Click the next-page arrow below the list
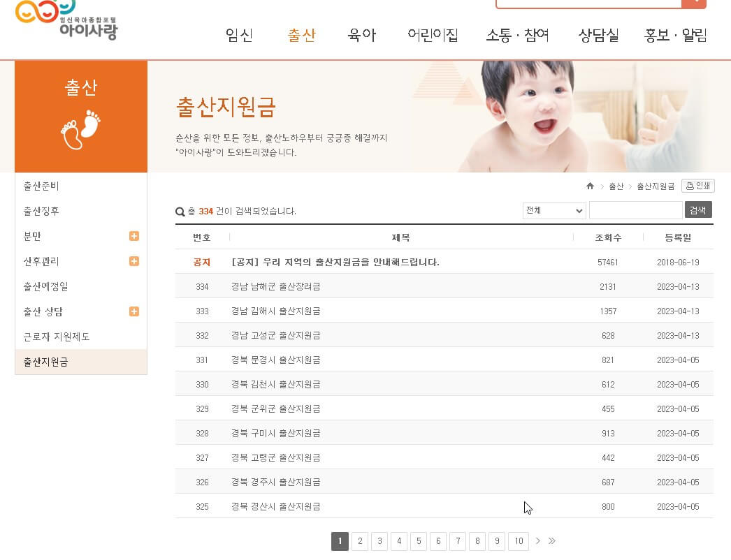731x560 pixels. click(x=537, y=540)
